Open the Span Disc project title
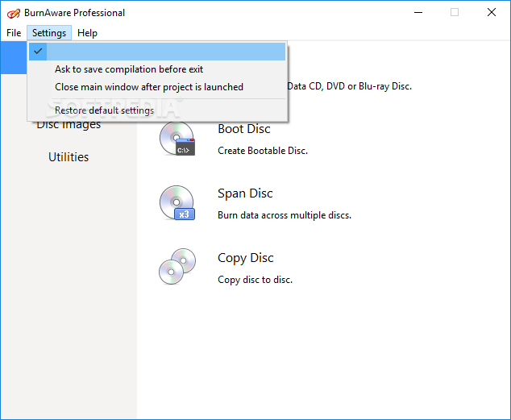 [245, 193]
